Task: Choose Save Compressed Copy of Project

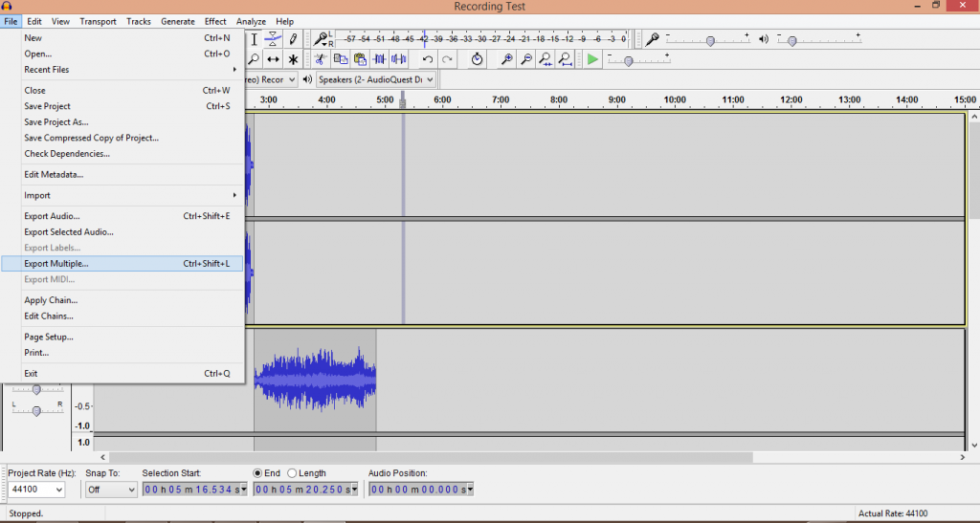Action: click(122, 138)
